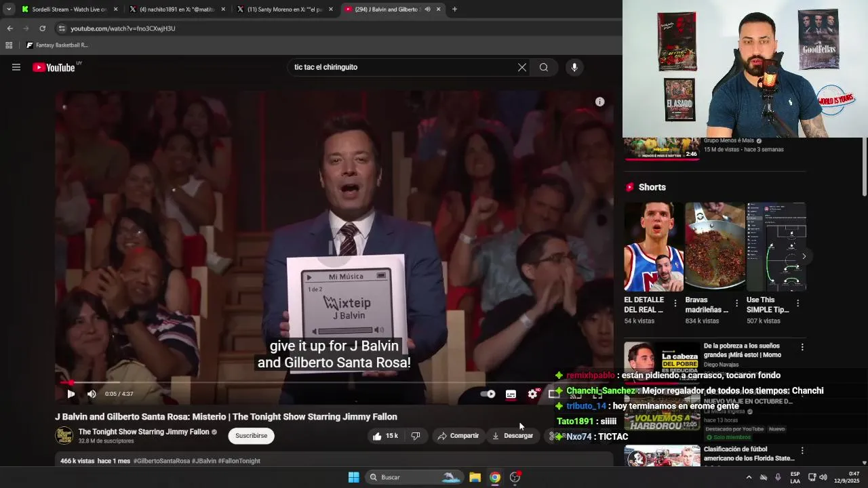This screenshot has height=488, width=868.
Task: Open De la pobreza a los sueños video
Action: pyautogui.click(x=743, y=350)
